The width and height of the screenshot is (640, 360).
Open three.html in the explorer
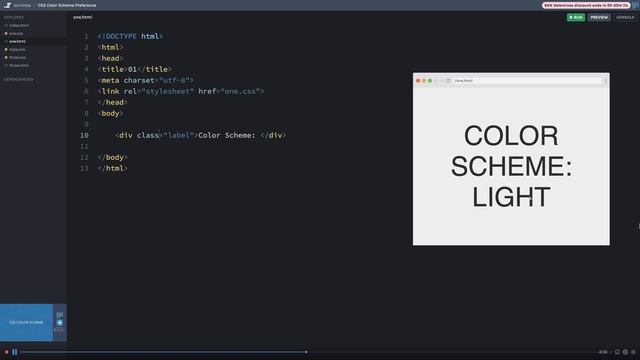tap(19, 65)
